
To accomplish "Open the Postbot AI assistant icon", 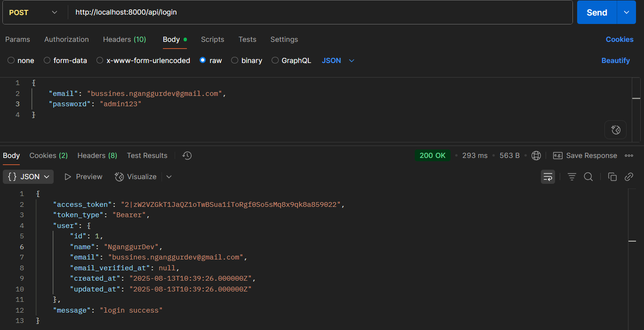I will 615,130.
